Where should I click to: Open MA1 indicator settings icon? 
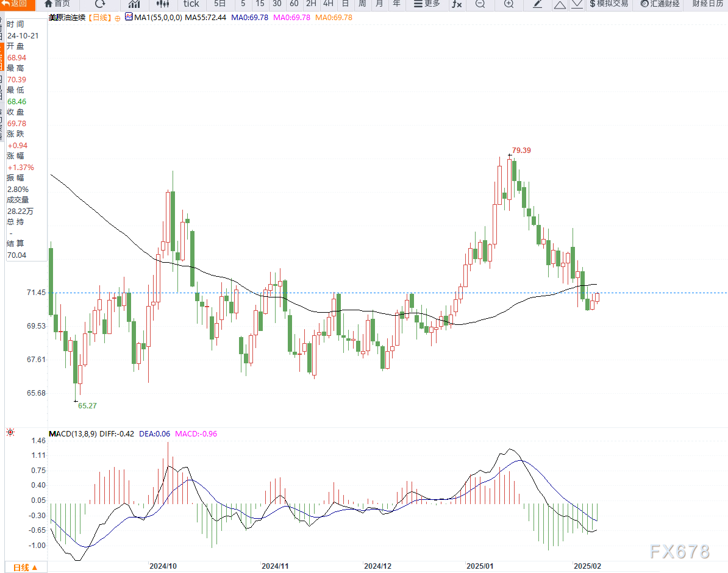(x=129, y=17)
